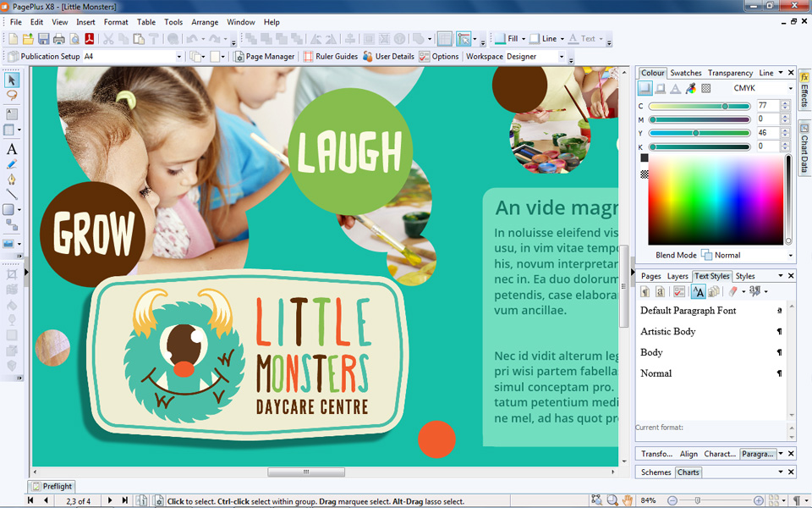Select the Text colour mode icon in Colour panel
Screen dimensions: 812x508
point(675,88)
